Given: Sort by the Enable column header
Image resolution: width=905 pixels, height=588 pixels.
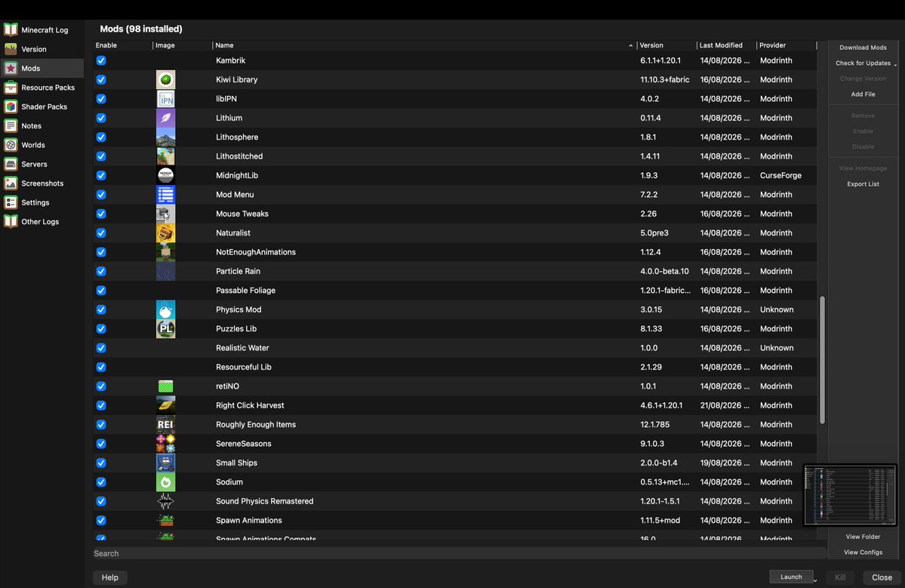Looking at the screenshot, I should [x=123, y=45].
